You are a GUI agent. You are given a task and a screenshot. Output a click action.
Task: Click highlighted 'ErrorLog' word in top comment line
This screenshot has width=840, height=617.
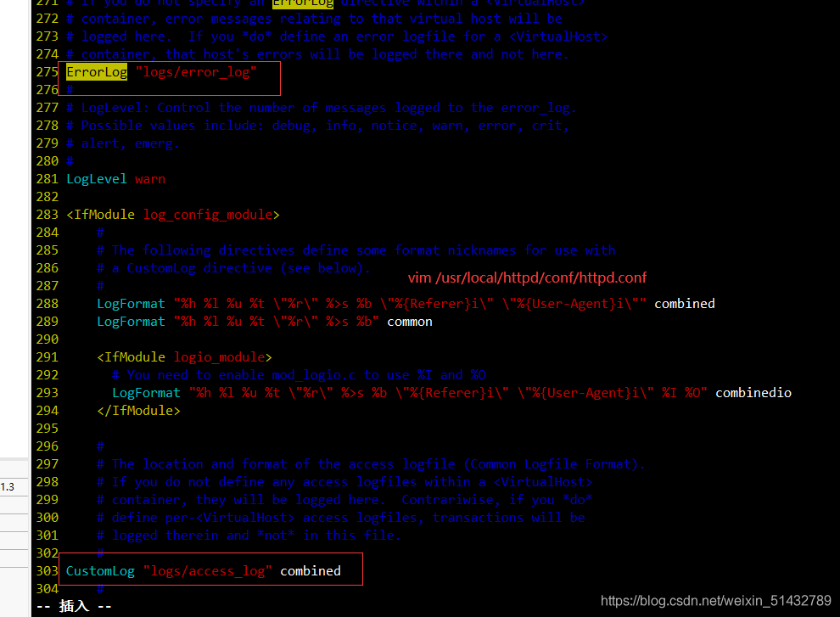303,3
